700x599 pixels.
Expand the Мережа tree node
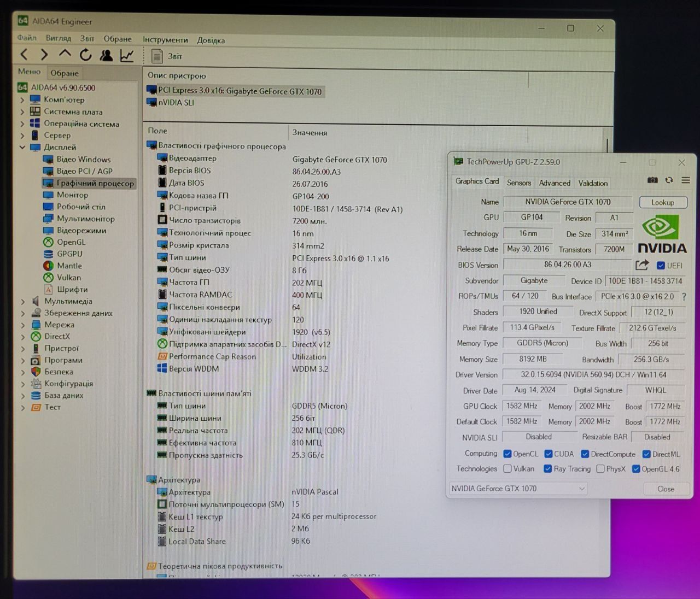click(x=22, y=325)
